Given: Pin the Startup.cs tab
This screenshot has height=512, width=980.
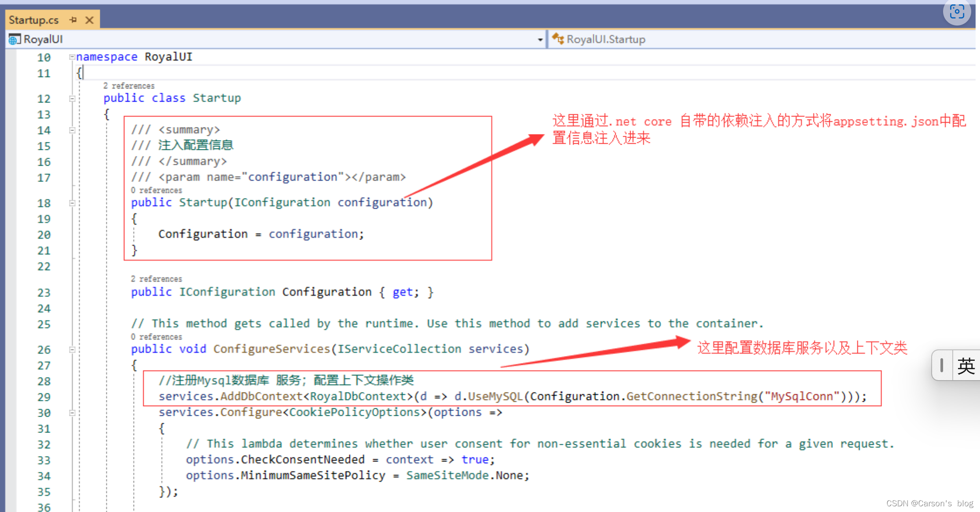Looking at the screenshot, I should point(73,20).
